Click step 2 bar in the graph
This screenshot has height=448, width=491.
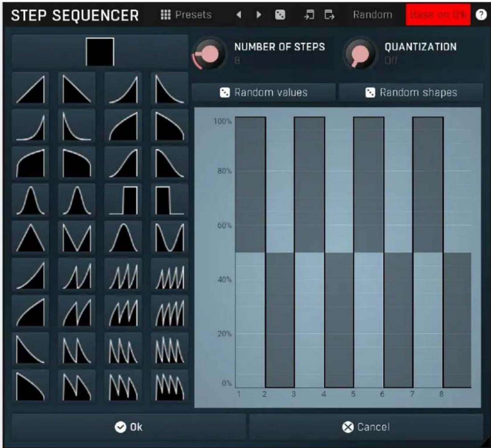point(280,320)
